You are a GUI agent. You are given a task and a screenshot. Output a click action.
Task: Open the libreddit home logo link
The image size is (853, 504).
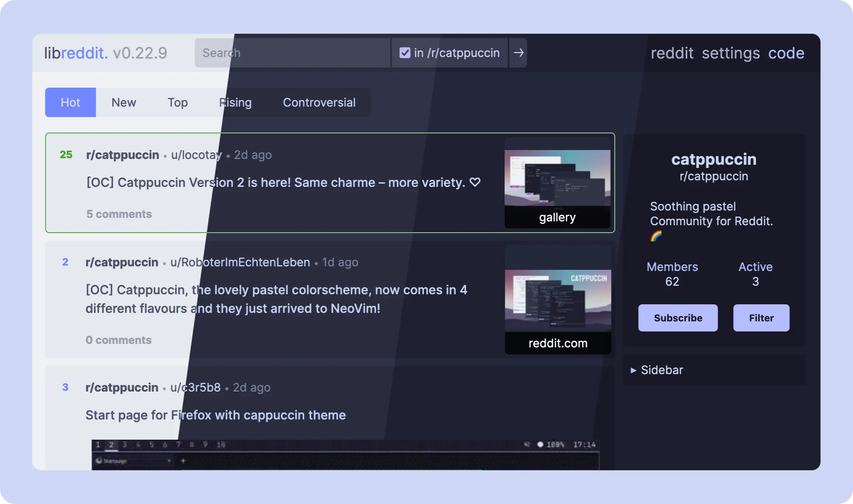tap(76, 53)
